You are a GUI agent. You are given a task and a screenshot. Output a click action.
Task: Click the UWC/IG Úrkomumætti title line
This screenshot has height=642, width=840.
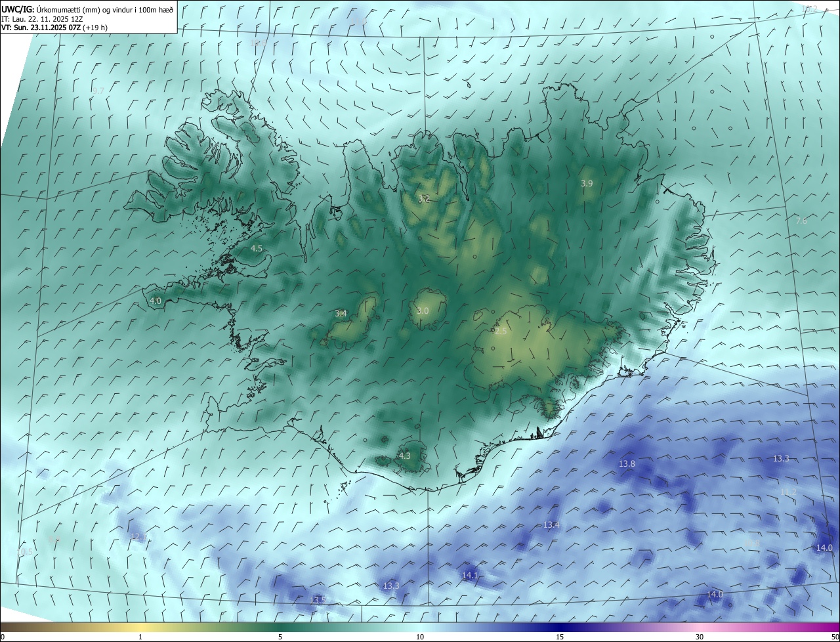tap(88, 9)
